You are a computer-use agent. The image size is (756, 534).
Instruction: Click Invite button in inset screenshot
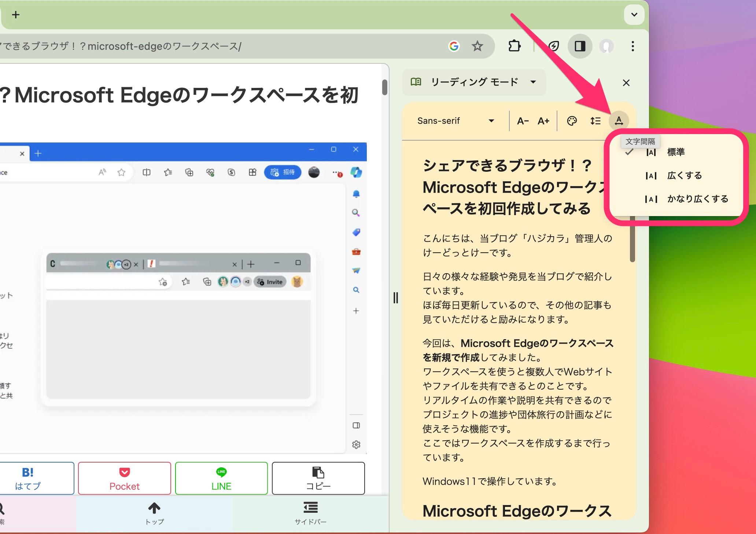point(270,282)
